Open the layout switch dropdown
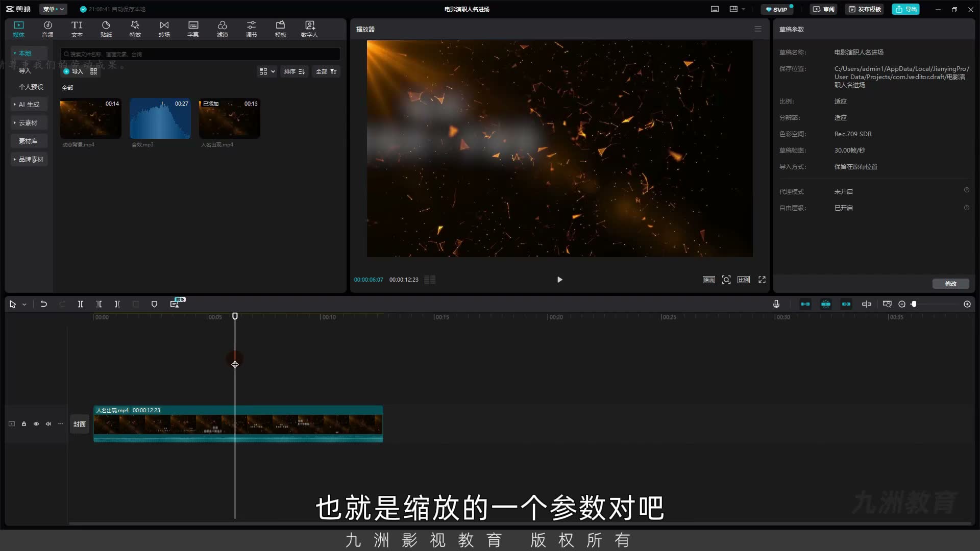Viewport: 980px width, 551px height. pos(737,9)
